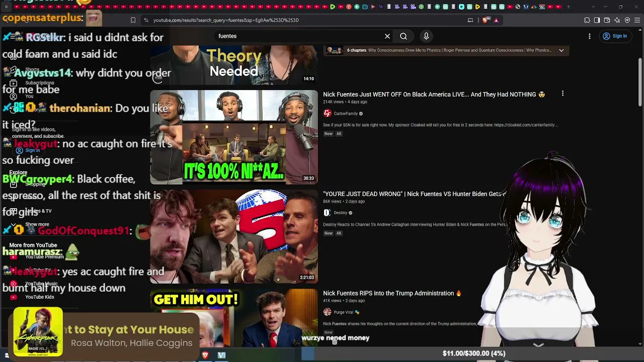Clear the YouTube search box text

point(387,36)
